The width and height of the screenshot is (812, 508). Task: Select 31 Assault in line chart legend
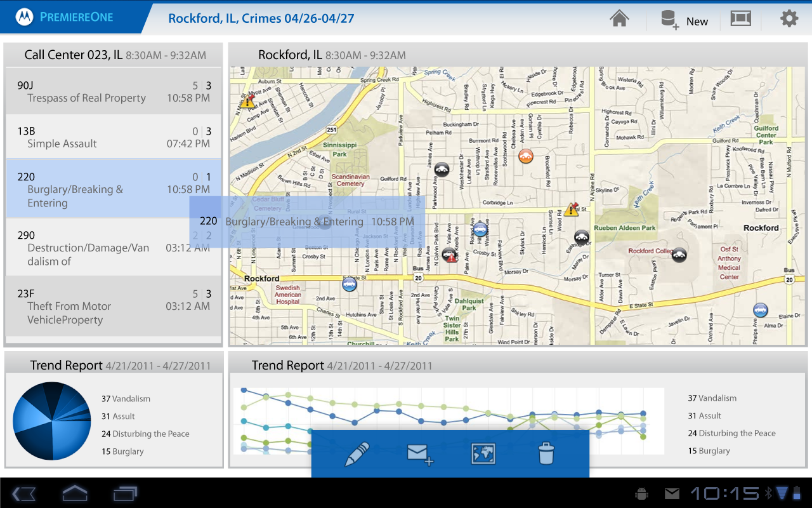(705, 416)
